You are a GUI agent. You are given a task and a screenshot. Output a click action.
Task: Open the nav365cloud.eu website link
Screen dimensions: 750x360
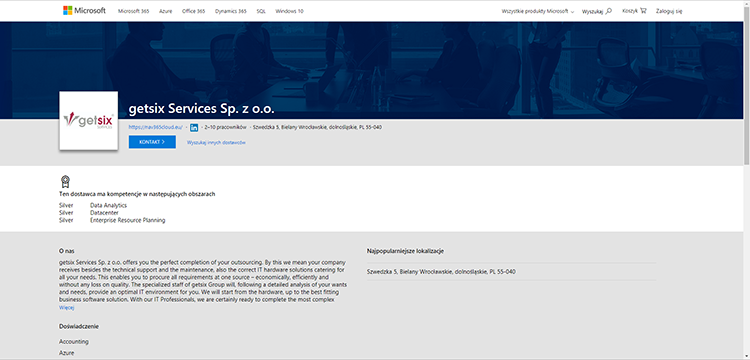pyautogui.click(x=155, y=127)
